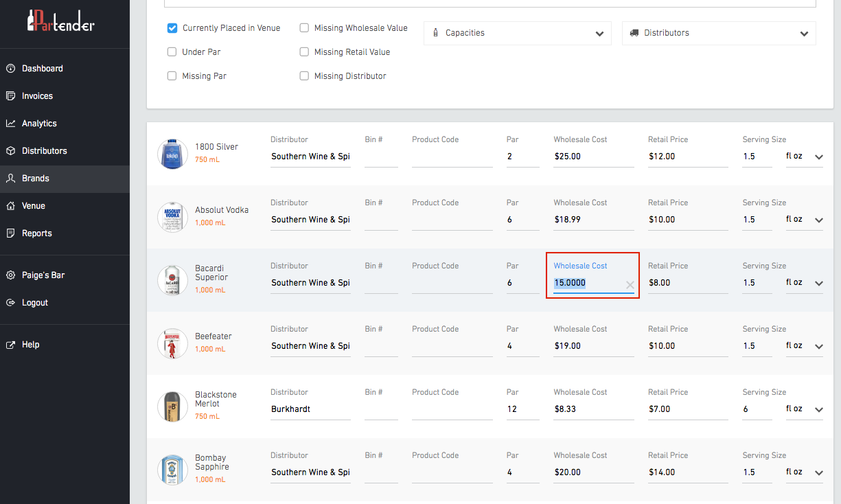Click the Venue house icon
This screenshot has width=841, height=504.
pyautogui.click(x=10, y=206)
